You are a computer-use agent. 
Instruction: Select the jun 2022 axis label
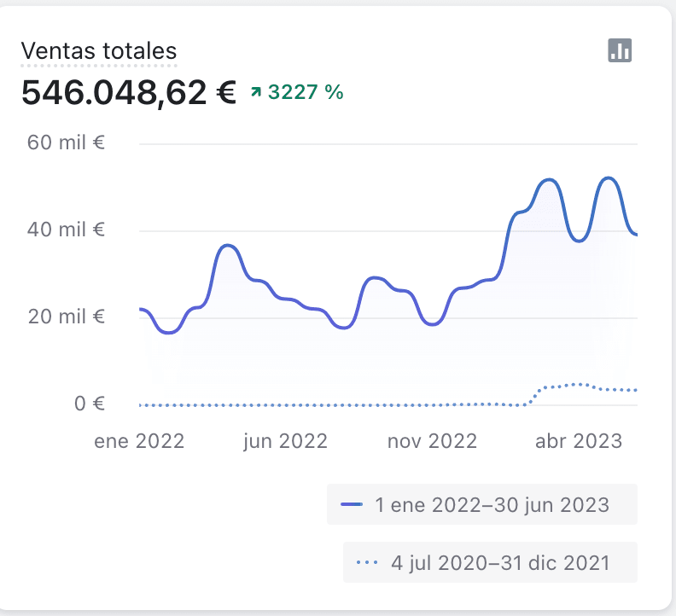(x=285, y=441)
